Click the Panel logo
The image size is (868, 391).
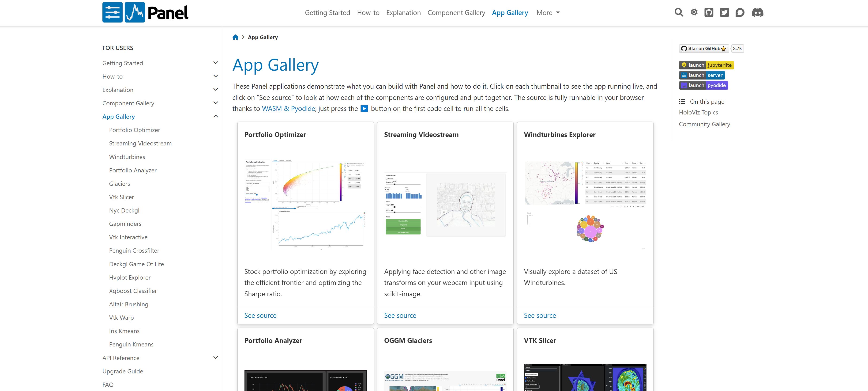pyautogui.click(x=145, y=12)
